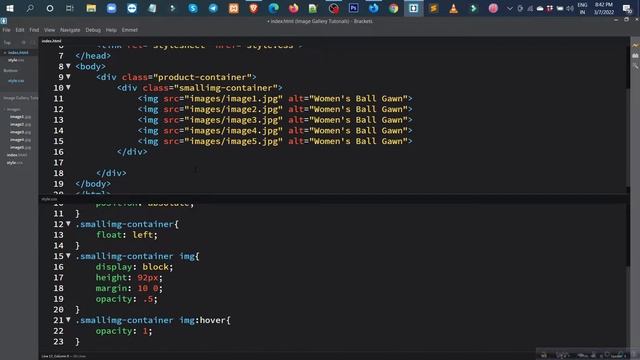Click the volume speaker tray icon
This screenshot has width=640, height=360.
(x=570, y=8)
